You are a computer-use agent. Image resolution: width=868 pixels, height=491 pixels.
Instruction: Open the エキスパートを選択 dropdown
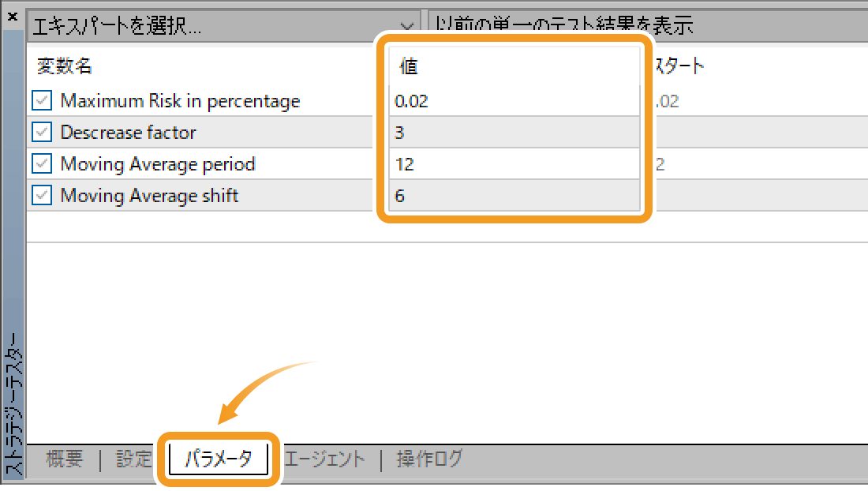(223, 25)
